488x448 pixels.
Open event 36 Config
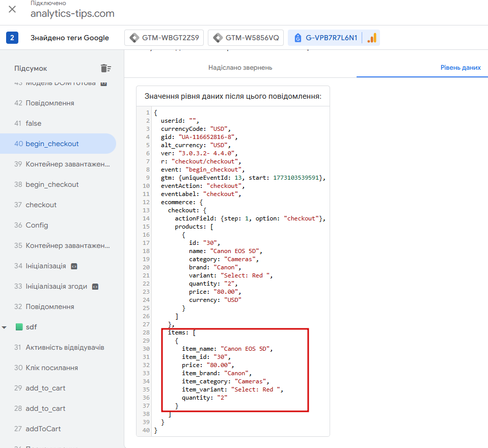(37, 225)
